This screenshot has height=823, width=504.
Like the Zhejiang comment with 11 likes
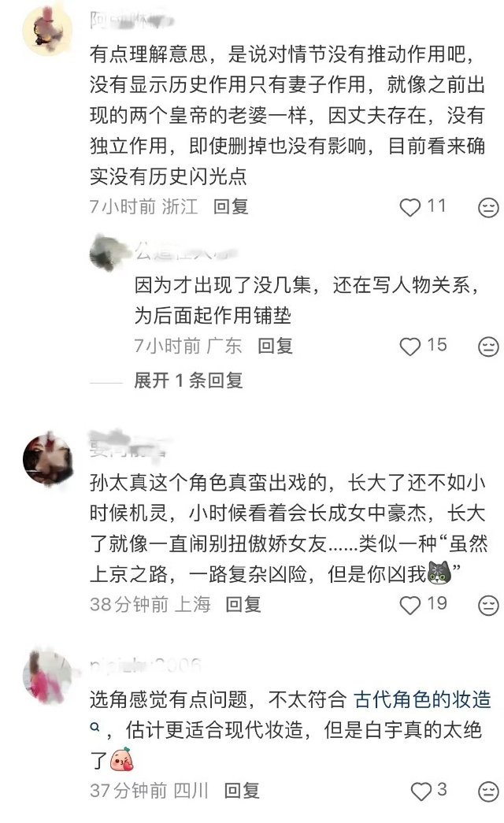[x=410, y=207]
